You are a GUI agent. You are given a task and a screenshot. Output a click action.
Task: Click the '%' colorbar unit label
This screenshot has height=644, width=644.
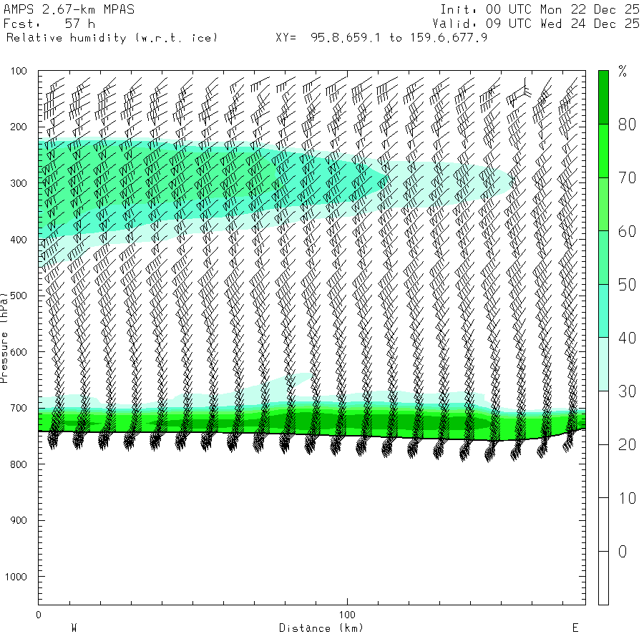pos(623,72)
